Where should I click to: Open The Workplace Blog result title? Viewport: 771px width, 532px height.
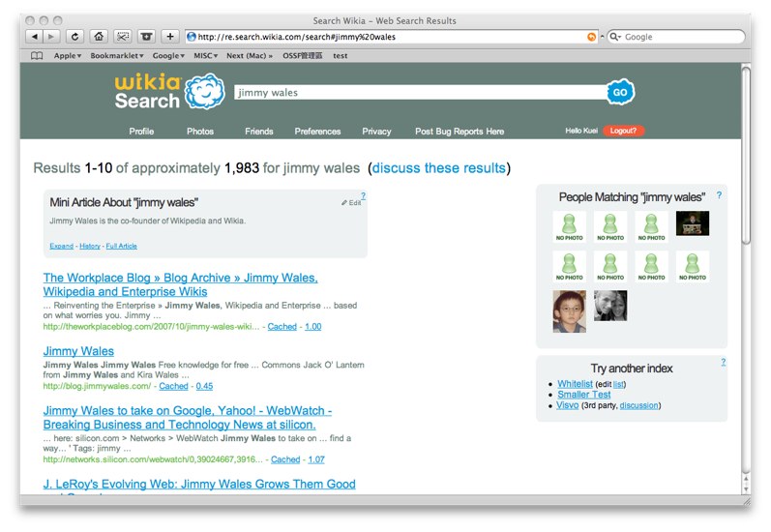coord(181,284)
